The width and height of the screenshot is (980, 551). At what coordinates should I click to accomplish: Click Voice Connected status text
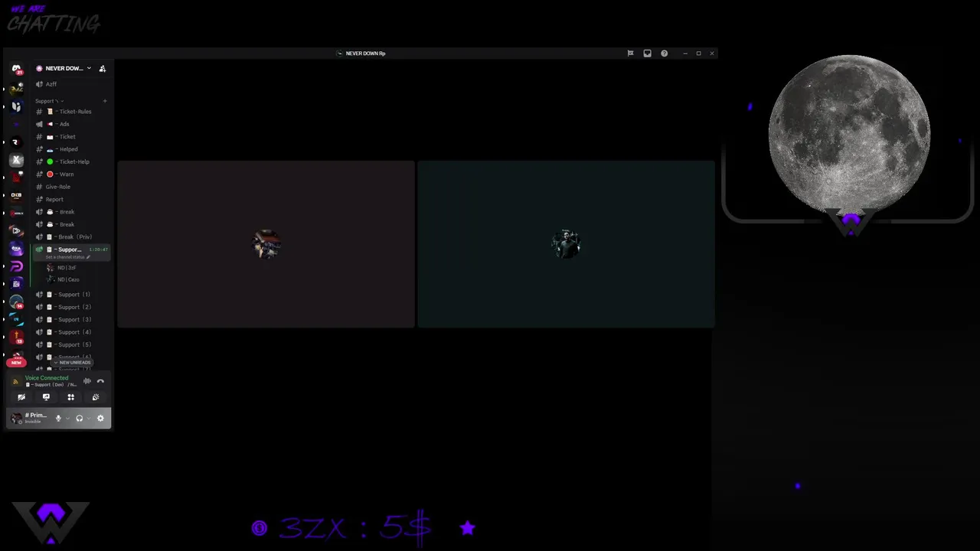click(x=47, y=378)
